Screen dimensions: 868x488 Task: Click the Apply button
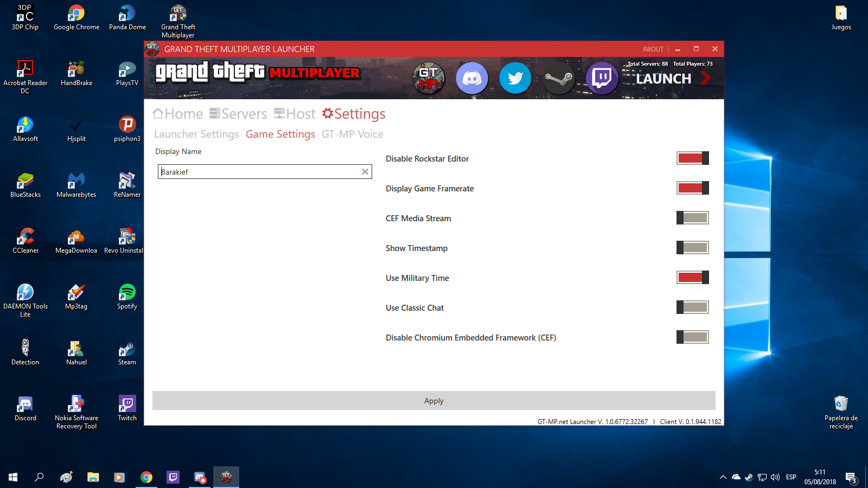[434, 401]
